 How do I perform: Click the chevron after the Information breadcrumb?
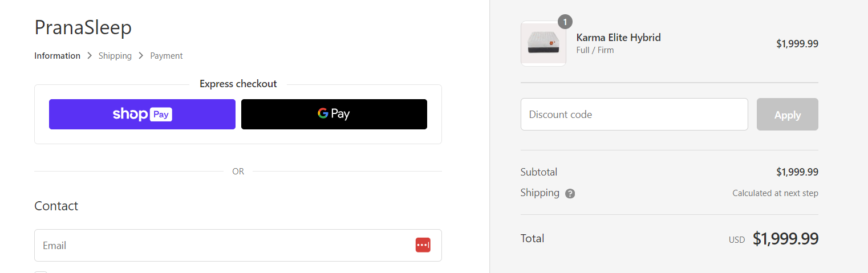click(90, 56)
